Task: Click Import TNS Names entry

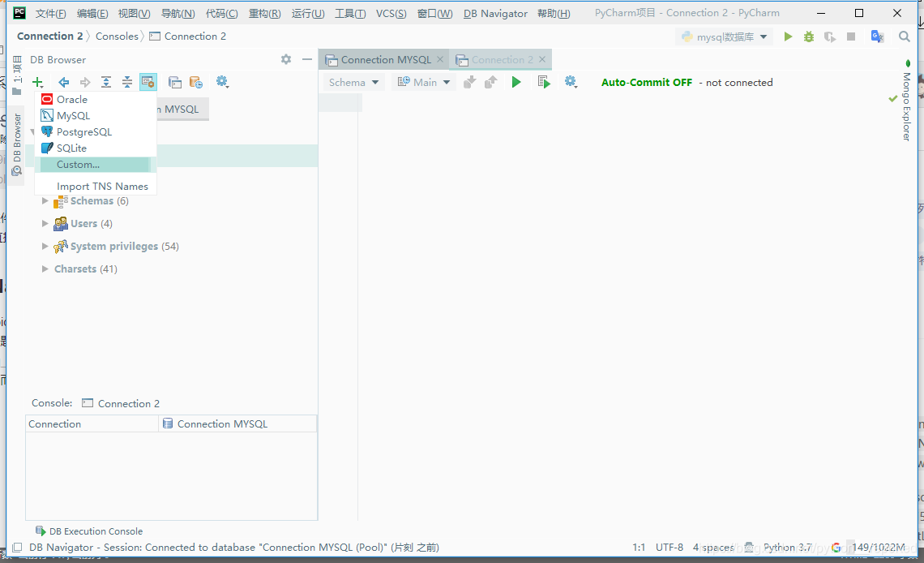Action: 96,187
